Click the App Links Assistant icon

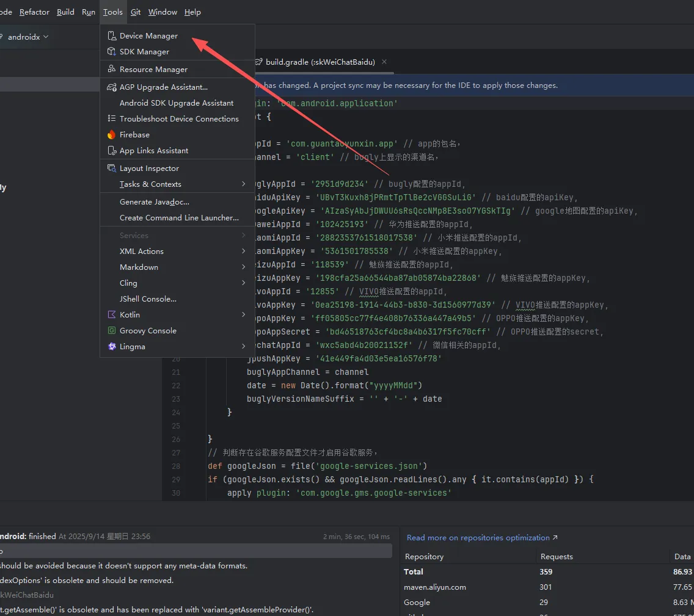pyautogui.click(x=111, y=151)
